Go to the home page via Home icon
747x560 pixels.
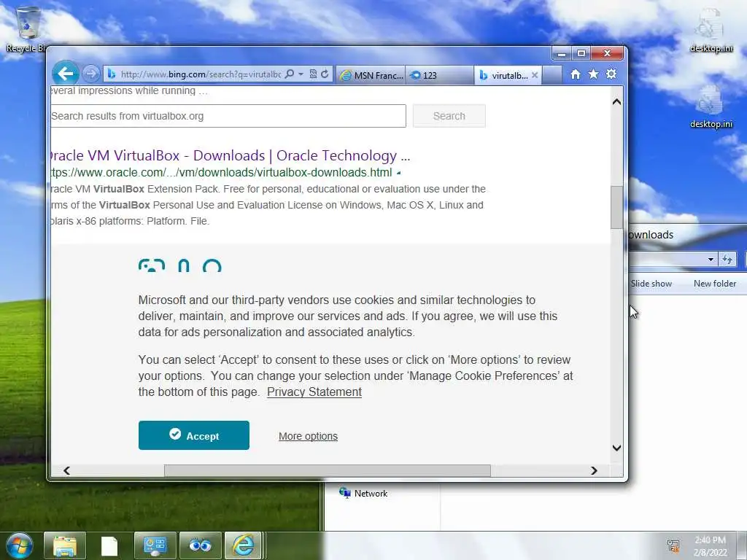point(576,74)
